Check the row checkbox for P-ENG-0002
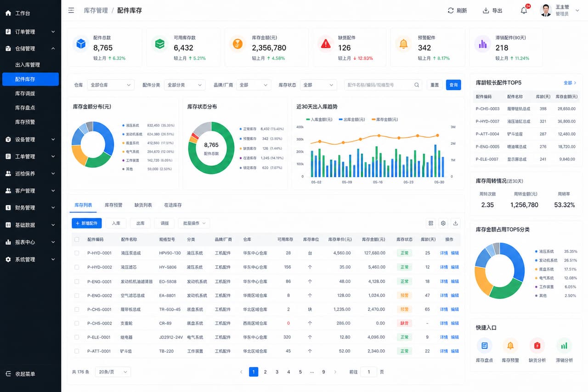Screen dimensions: 588x392 click(x=77, y=295)
